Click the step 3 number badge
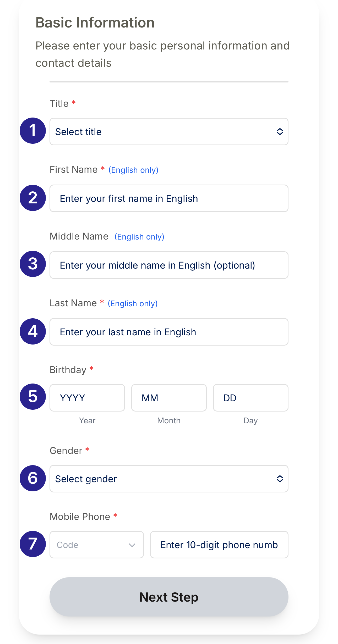Screen dimensions: 338x644 (x=33, y=264)
